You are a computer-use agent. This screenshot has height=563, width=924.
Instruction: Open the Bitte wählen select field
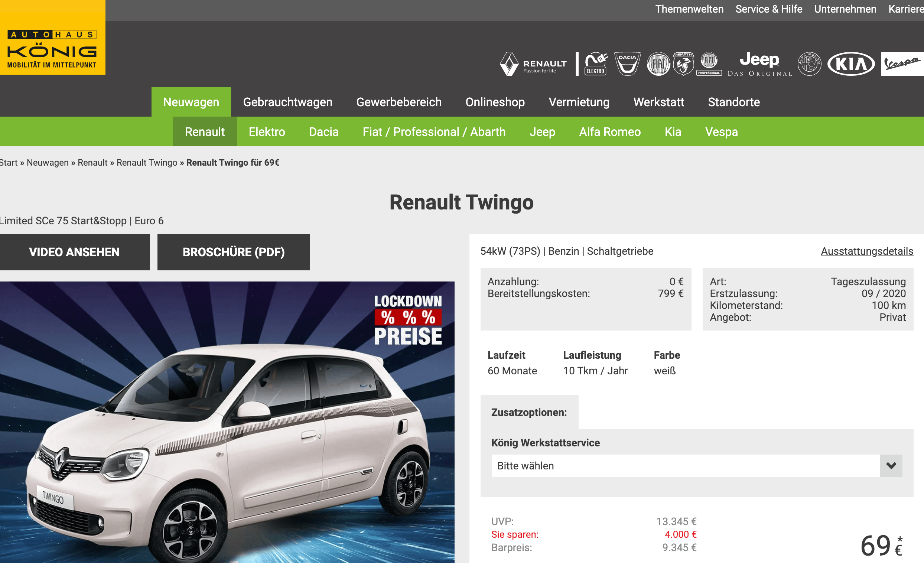pyautogui.click(x=697, y=466)
